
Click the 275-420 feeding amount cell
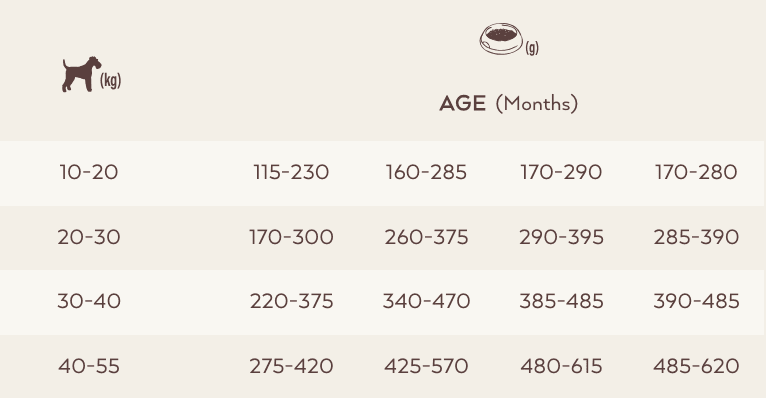click(291, 366)
